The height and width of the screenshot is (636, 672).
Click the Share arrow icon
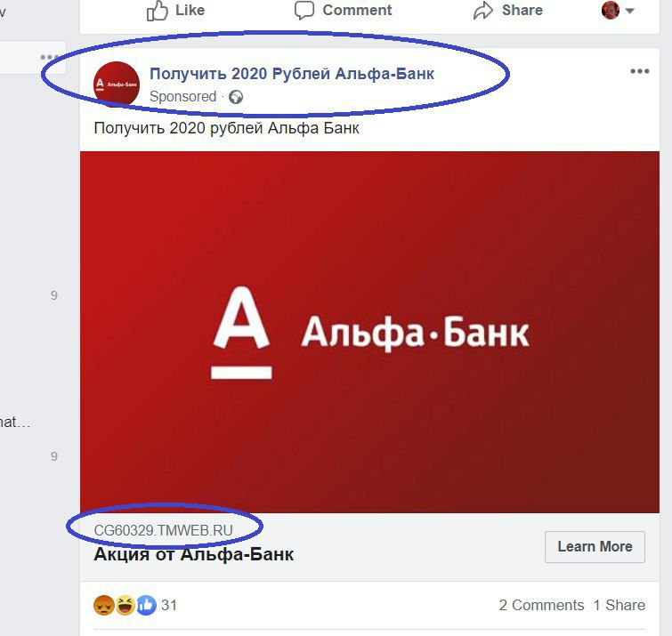tap(483, 11)
